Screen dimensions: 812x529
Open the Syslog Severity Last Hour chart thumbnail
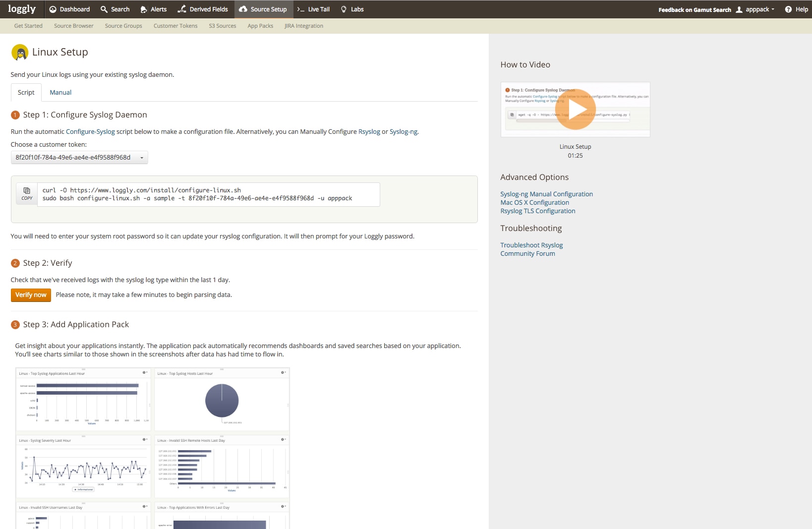83,467
